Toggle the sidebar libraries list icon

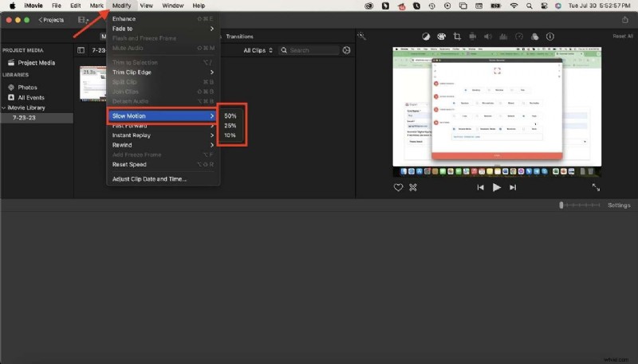coord(81,50)
